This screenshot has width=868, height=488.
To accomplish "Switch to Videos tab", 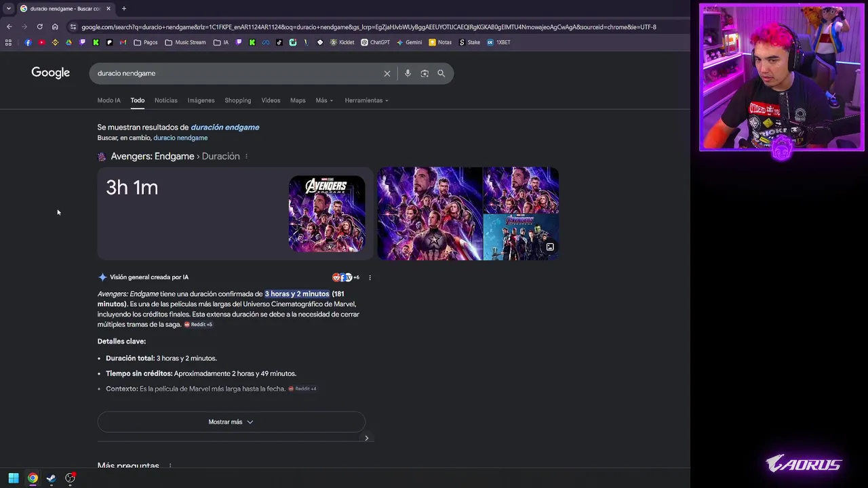I will (271, 100).
